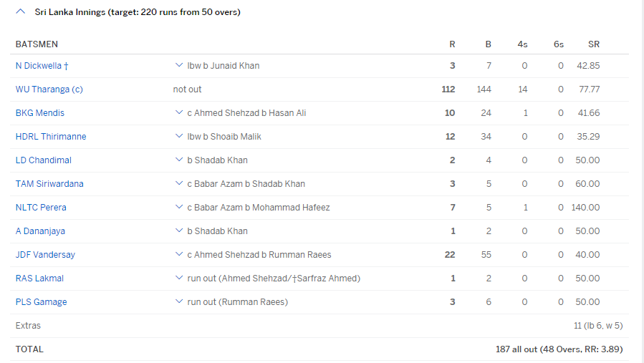
Task: Expand JDF Vandersay dismissal chevron
Action: 178,254
